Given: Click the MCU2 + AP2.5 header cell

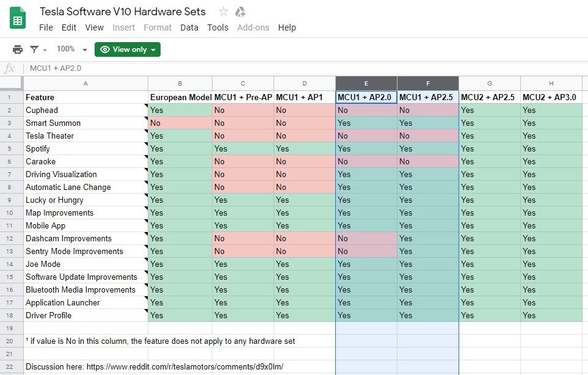Looking at the screenshot, I should coord(489,98).
